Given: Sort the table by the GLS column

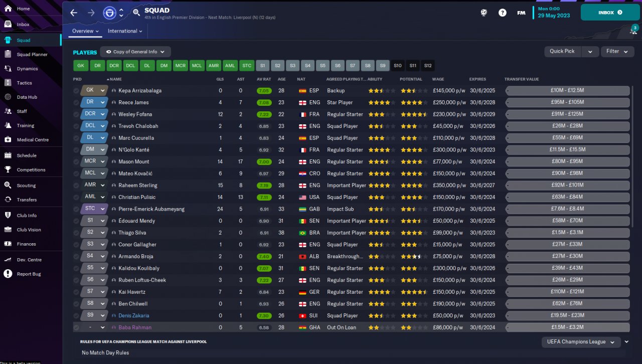Looking at the screenshot, I should click(220, 79).
